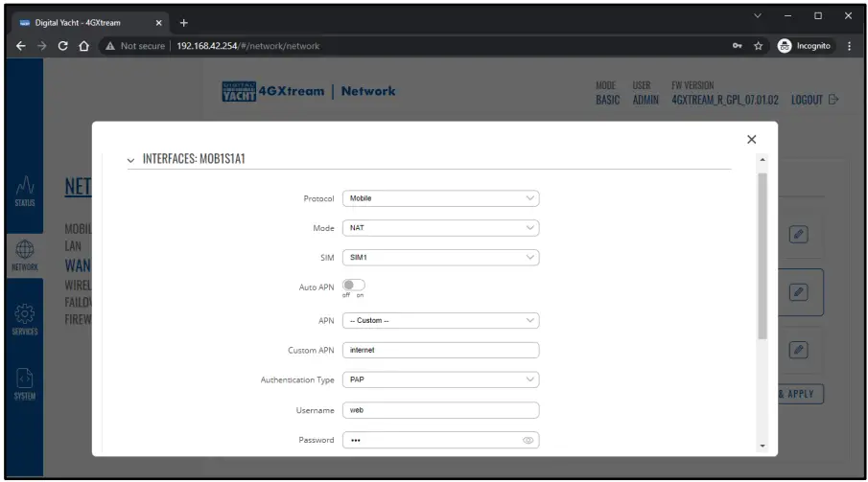This screenshot has width=868, height=482.
Task: Click the dialog vertical scrollbar thumb
Action: (x=762, y=256)
